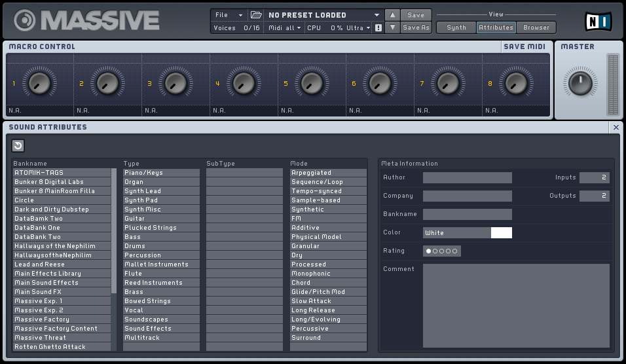The height and width of the screenshot is (364, 626).
Task: Toggle the Long/Evolving mode
Action: click(x=328, y=319)
